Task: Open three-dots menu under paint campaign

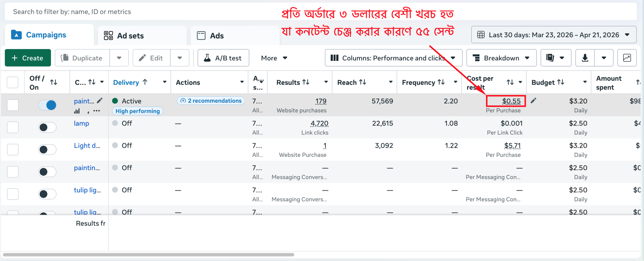Action: point(97,111)
